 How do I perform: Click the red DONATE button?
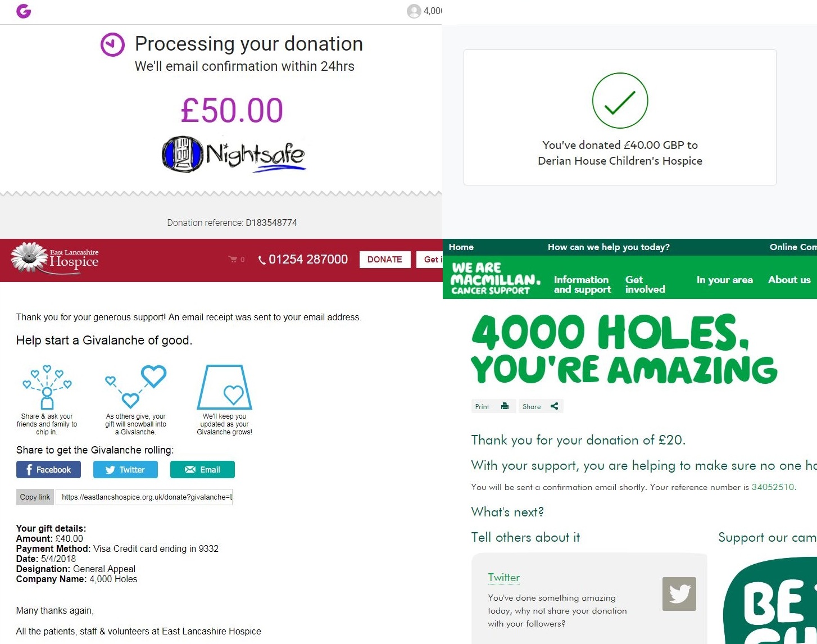pos(385,259)
